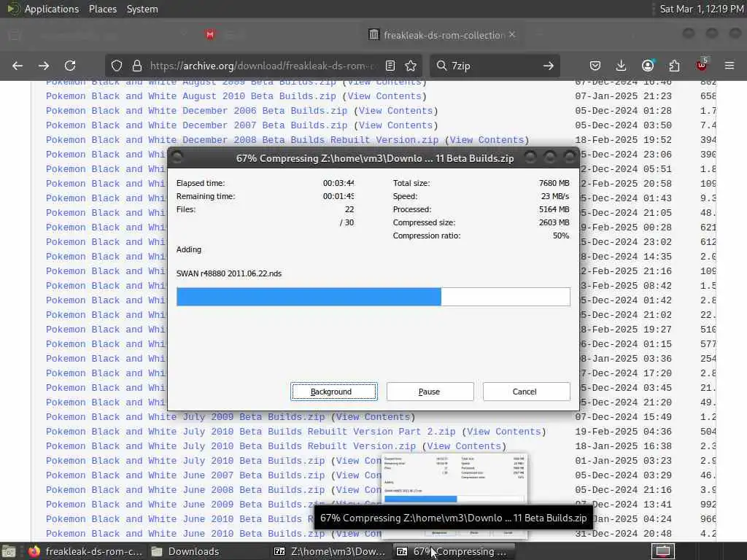Screen dimensions: 747x560
Task: Switch to 7-Zip Z:\home\vm3\Dow... taskbar entry
Action: point(330,551)
